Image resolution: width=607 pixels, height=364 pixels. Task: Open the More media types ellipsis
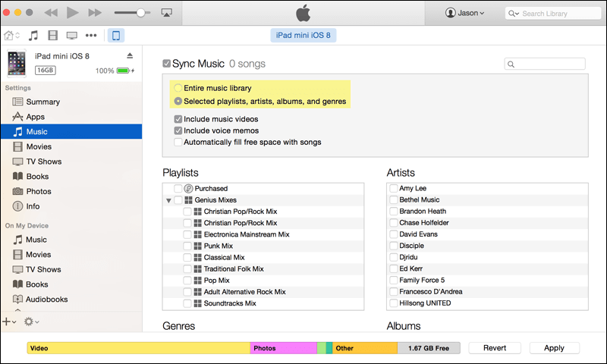(x=91, y=36)
